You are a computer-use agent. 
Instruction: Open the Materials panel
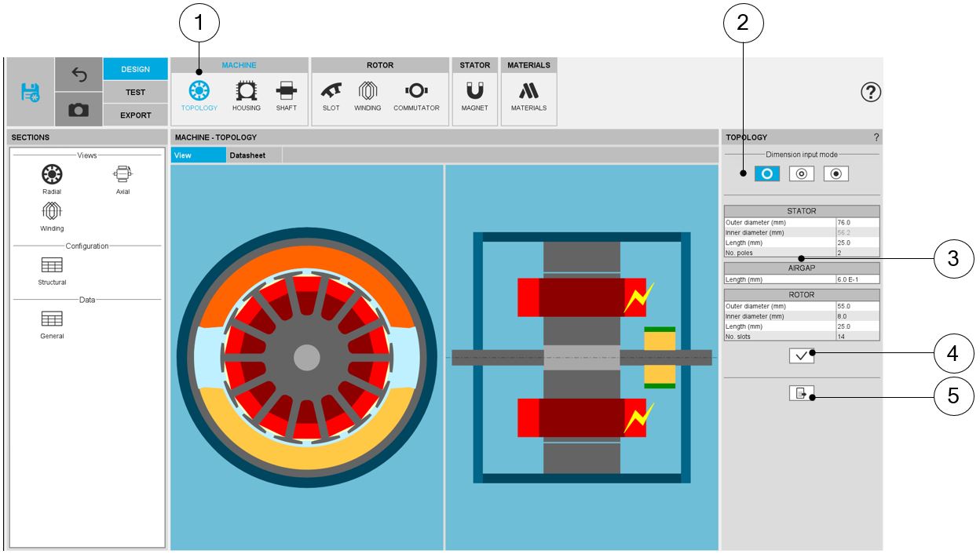tap(528, 97)
